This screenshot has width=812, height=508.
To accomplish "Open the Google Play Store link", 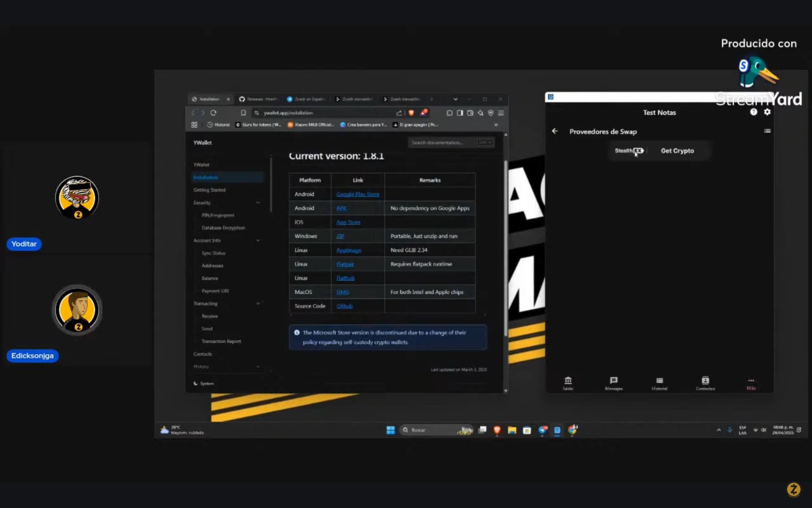I will tap(358, 194).
